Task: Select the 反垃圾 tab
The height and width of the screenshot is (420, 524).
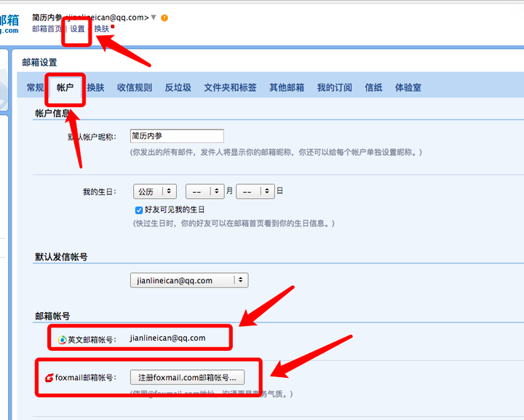Action: point(178,87)
